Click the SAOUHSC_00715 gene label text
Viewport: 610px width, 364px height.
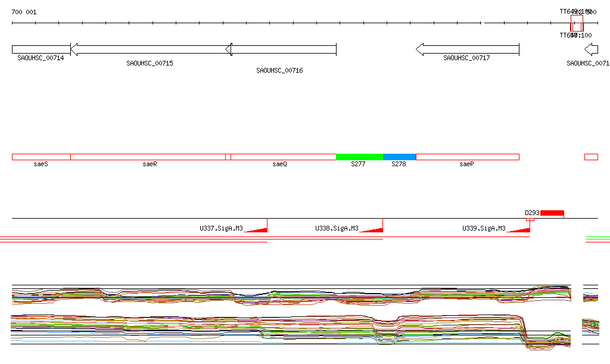[x=150, y=63]
